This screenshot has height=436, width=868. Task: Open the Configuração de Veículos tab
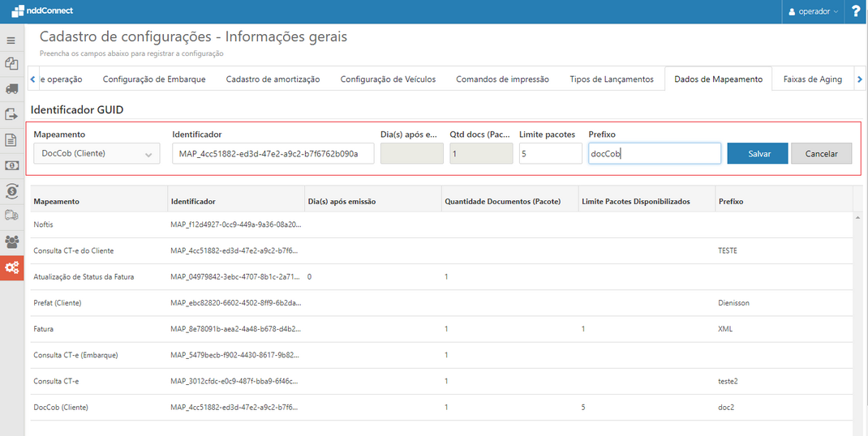(388, 79)
